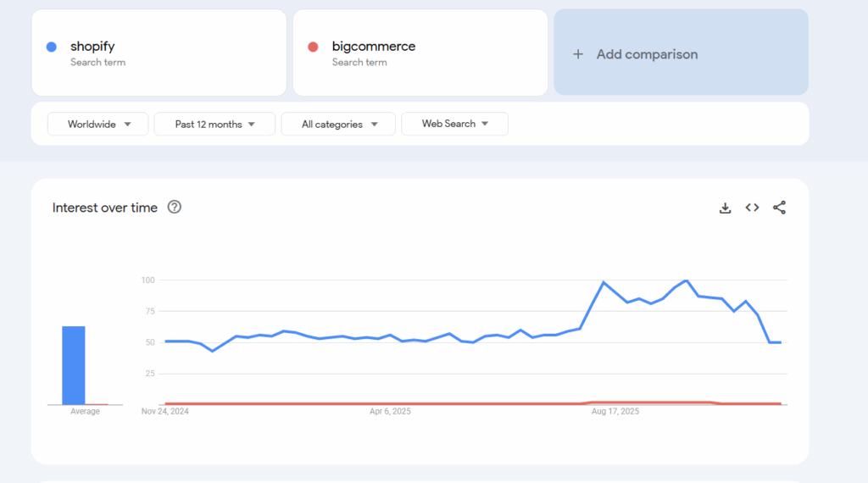Click the blue shopify color dot
Image resolution: width=868 pixels, height=483 pixels.
point(52,47)
